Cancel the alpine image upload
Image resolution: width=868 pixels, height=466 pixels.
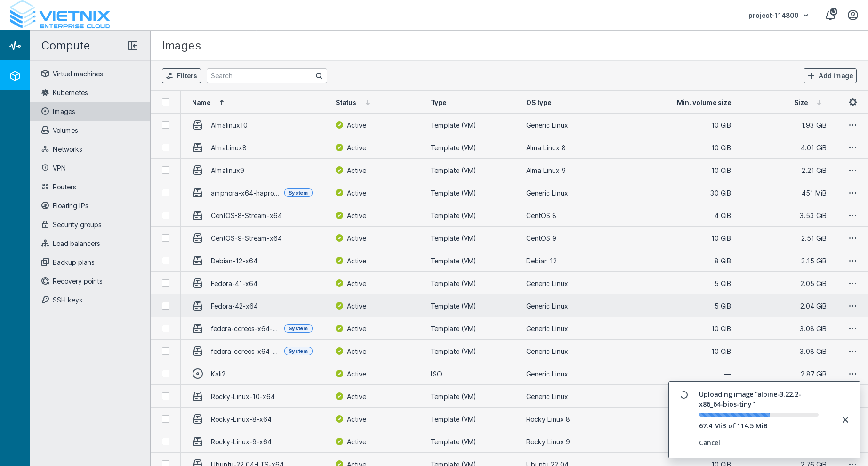[709, 443]
